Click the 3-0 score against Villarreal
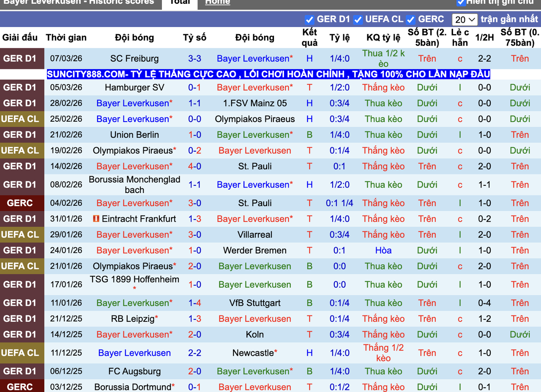541x392 pixels. [x=195, y=234]
